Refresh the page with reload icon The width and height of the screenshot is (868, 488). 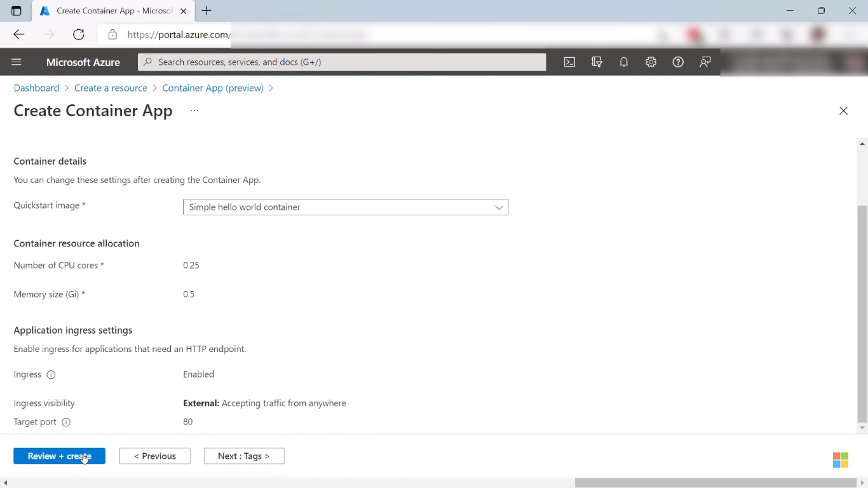[x=78, y=34]
